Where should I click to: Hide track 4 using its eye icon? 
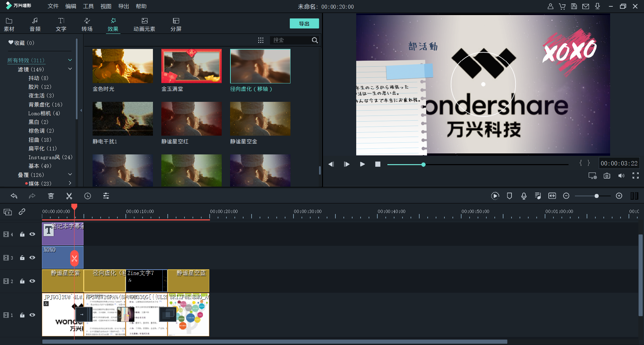click(x=32, y=234)
